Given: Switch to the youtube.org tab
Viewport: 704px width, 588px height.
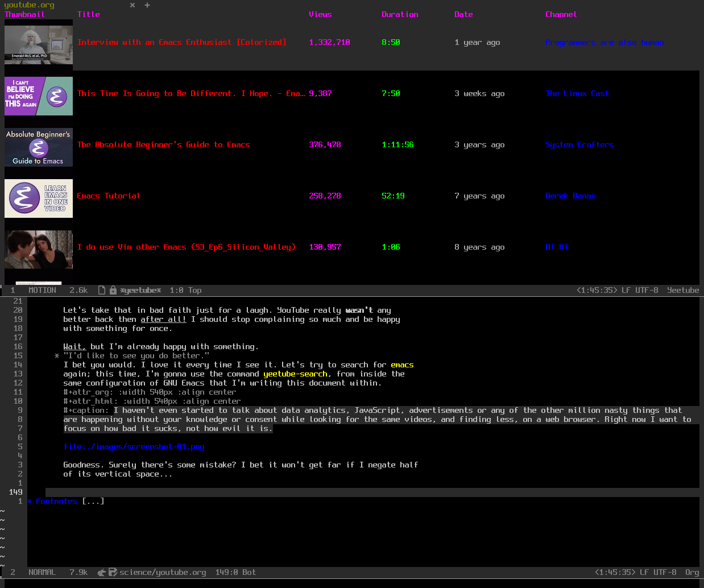Looking at the screenshot, I should pos(30,5).
